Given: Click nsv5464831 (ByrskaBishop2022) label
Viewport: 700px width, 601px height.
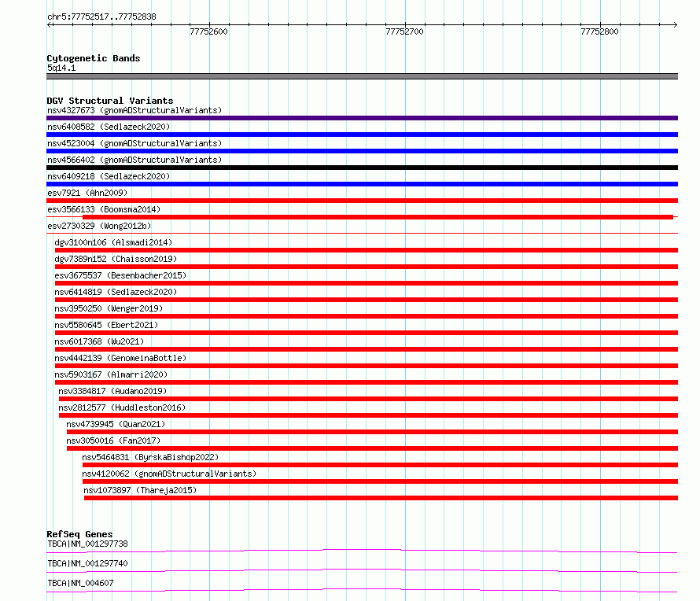Looking at the screenshot, I should (x=150, y=457).
